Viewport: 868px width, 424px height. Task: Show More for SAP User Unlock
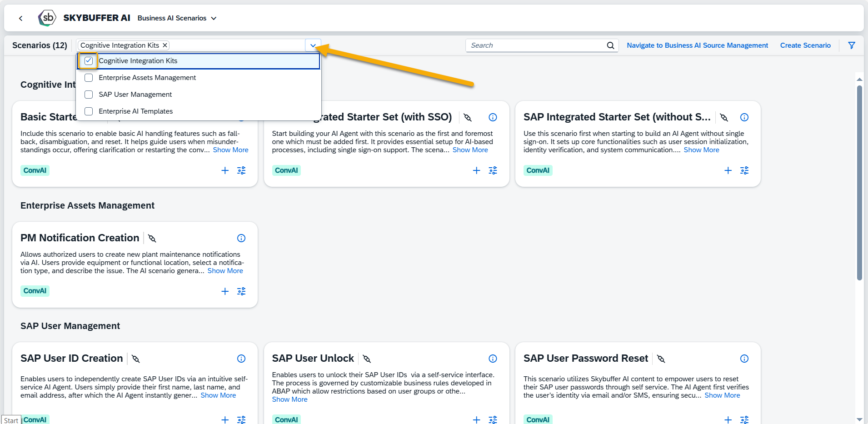point(290,399)
